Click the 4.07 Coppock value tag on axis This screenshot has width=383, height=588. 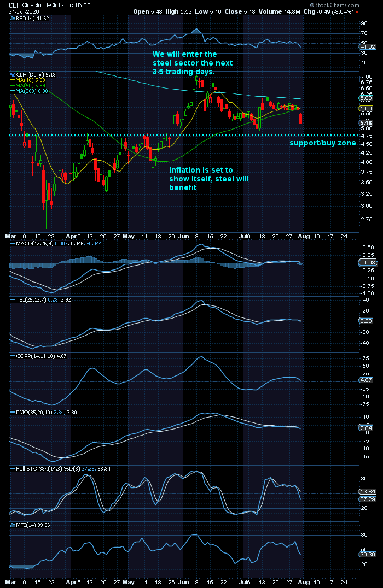[366, 380]
